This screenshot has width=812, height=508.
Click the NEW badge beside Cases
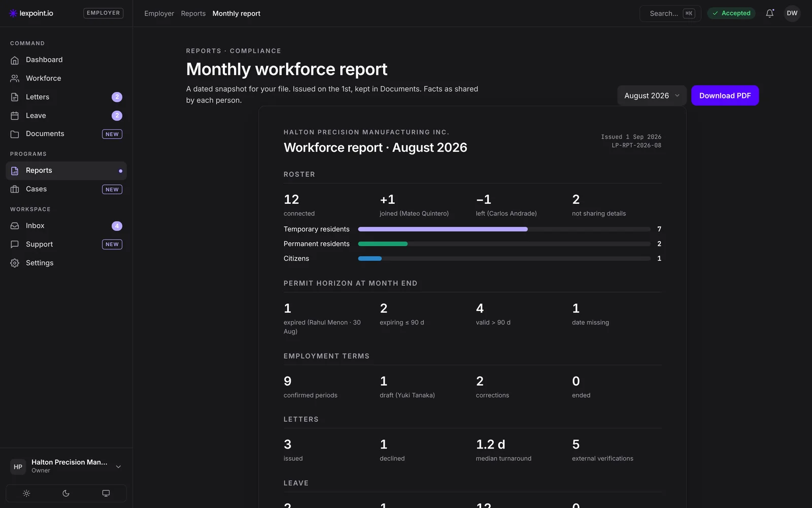[112, 189]
